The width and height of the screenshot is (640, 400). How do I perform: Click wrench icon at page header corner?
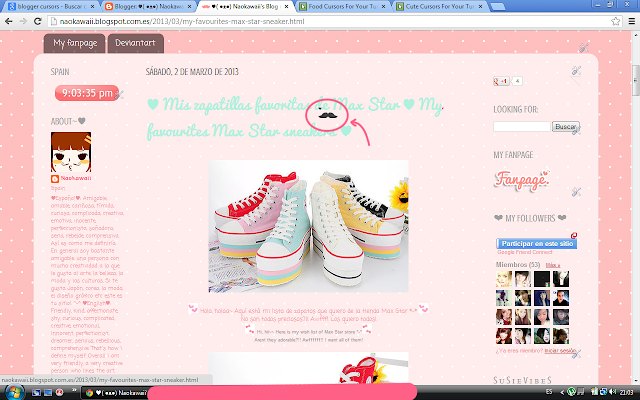click(584, 47)
